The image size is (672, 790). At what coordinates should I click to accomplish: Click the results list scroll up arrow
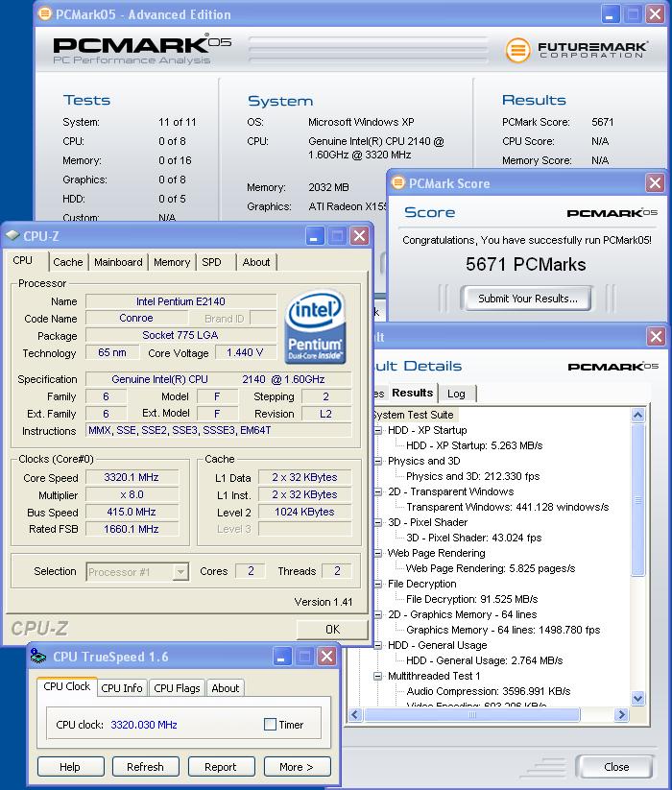638,415
